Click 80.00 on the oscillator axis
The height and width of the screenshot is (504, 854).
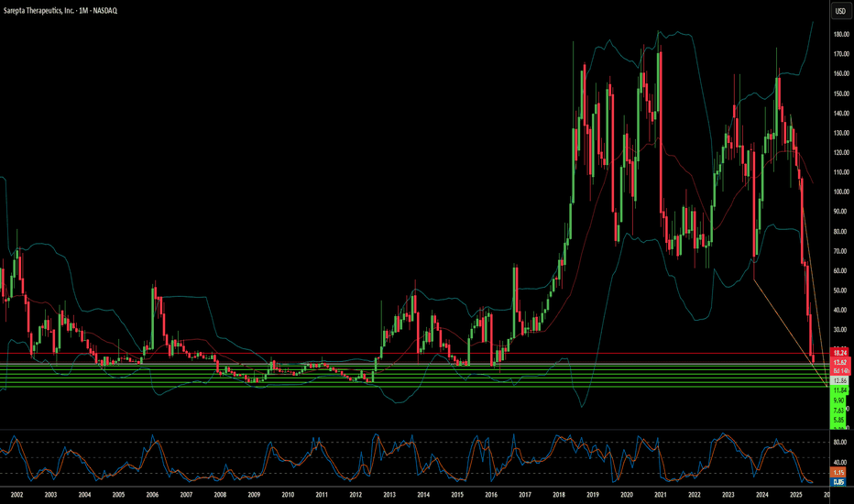point(840,442)
